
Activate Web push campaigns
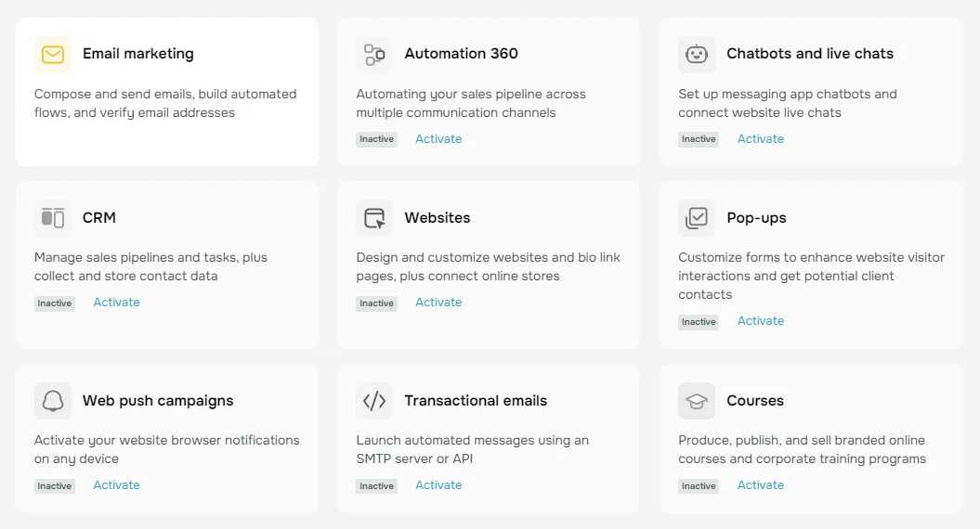click(116, 485)
